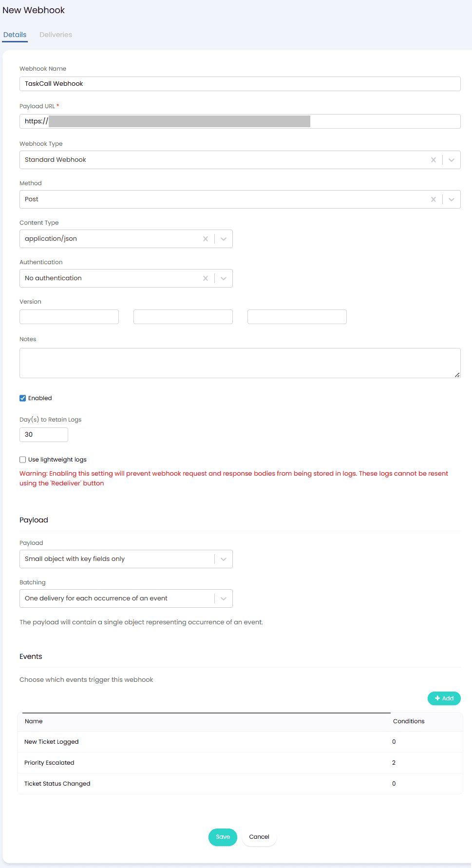Image resolution: width=472 pixels, height=868 pixels.
Task: Cancel webhook creation
Action: (x=259, y=837)
